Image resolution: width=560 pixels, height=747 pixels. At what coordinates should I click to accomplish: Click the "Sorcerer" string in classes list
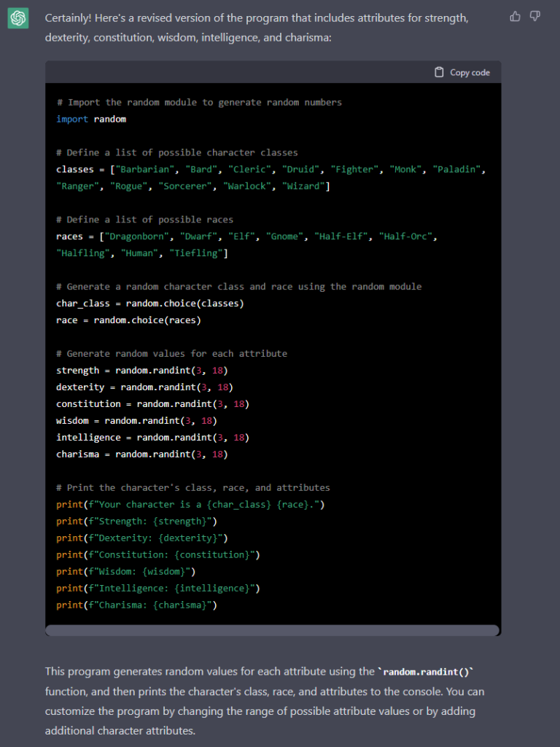pyautogui.click(x=185, y=186)
